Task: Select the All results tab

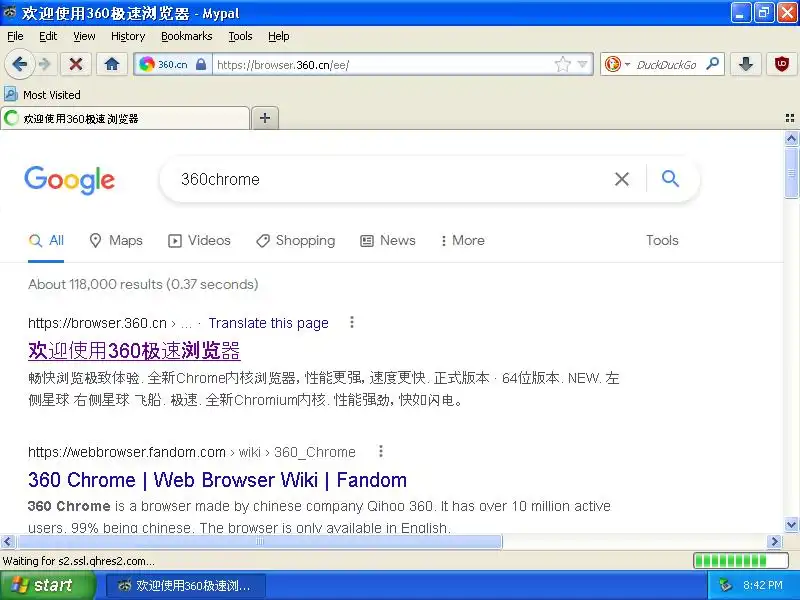Action: (46, 241)
